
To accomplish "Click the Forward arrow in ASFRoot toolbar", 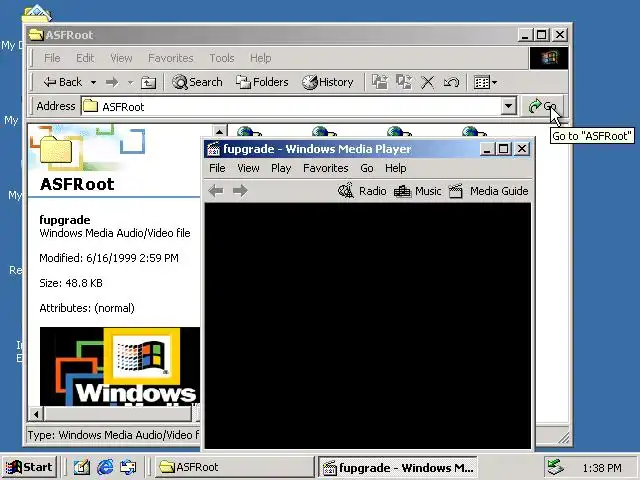I will tap(112, 82).
